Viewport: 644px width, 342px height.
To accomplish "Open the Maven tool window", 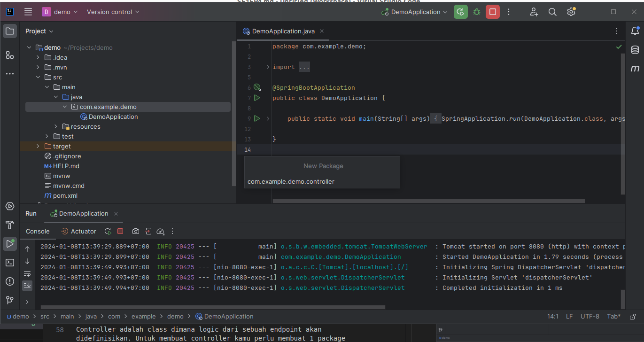I will tap(635, 69).
